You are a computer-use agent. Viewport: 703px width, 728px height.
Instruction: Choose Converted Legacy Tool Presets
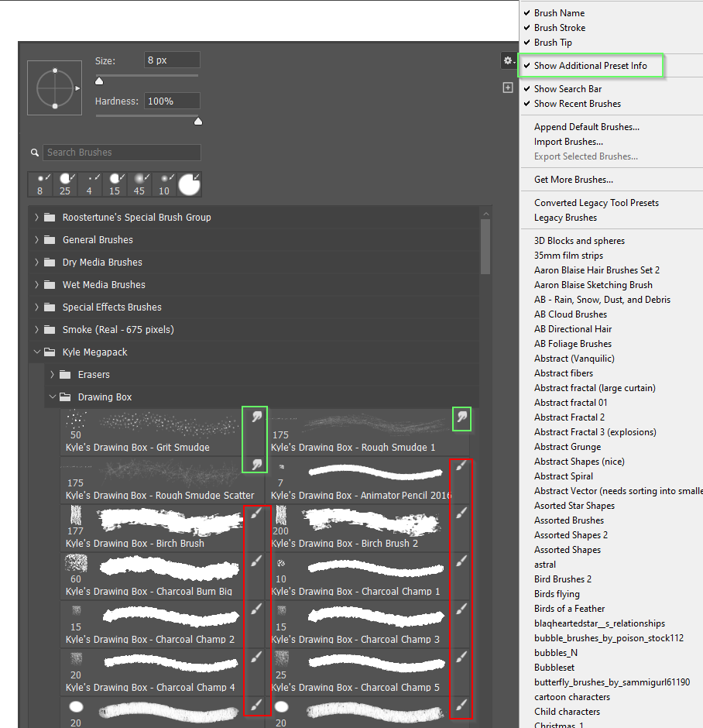596,202
